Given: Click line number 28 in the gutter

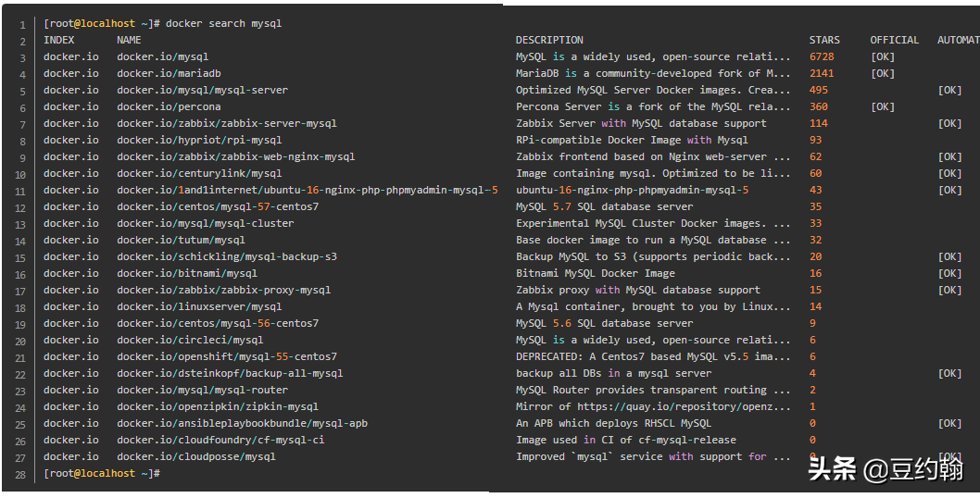Looking at the screenshot, I should (x=20, y=475).
